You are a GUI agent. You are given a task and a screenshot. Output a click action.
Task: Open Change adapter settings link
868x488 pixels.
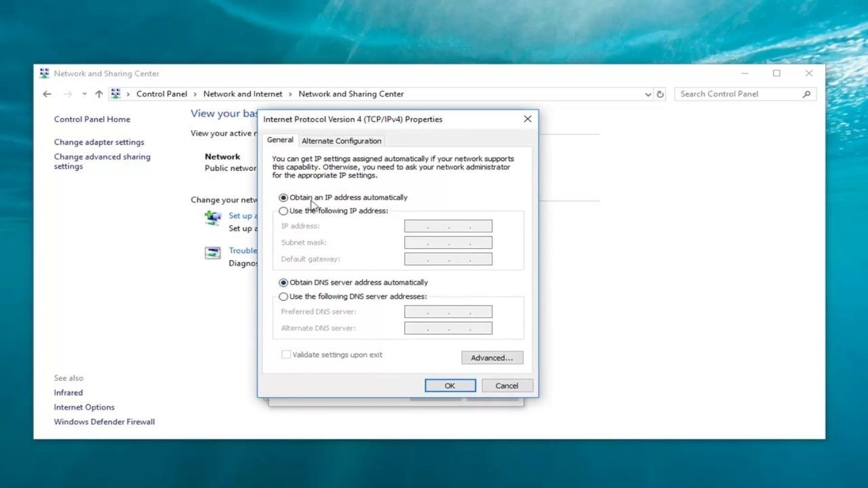pyautogui.click(x=99, y=142)
